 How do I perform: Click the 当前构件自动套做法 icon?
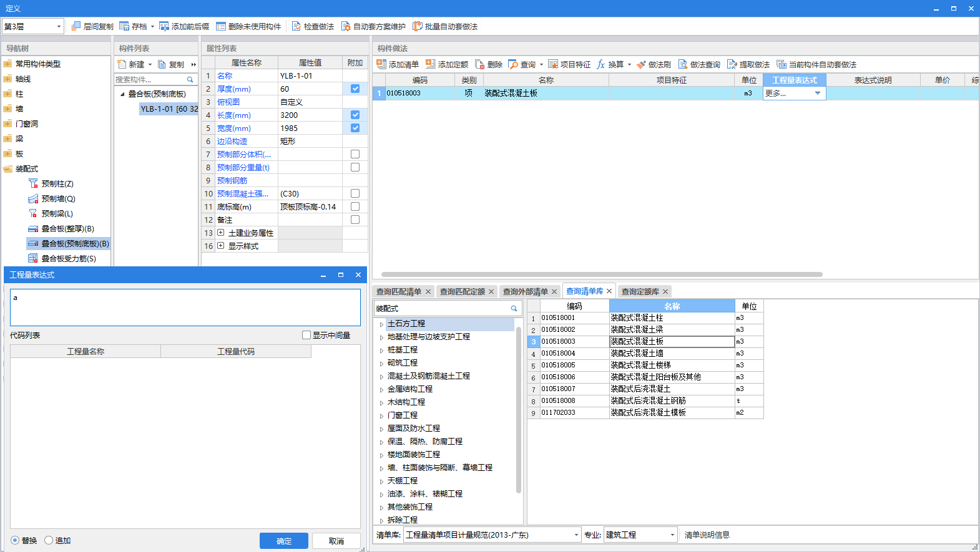click(x=782, y=64)
